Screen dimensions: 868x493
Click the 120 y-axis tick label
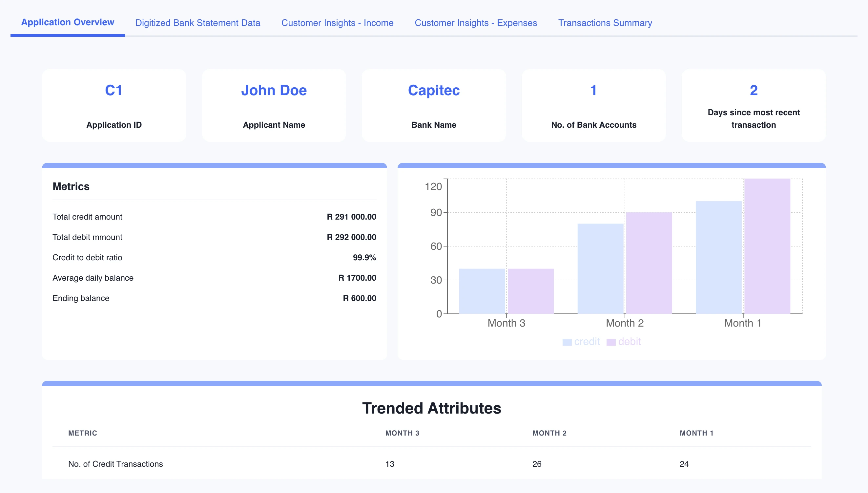click(433, 186)
